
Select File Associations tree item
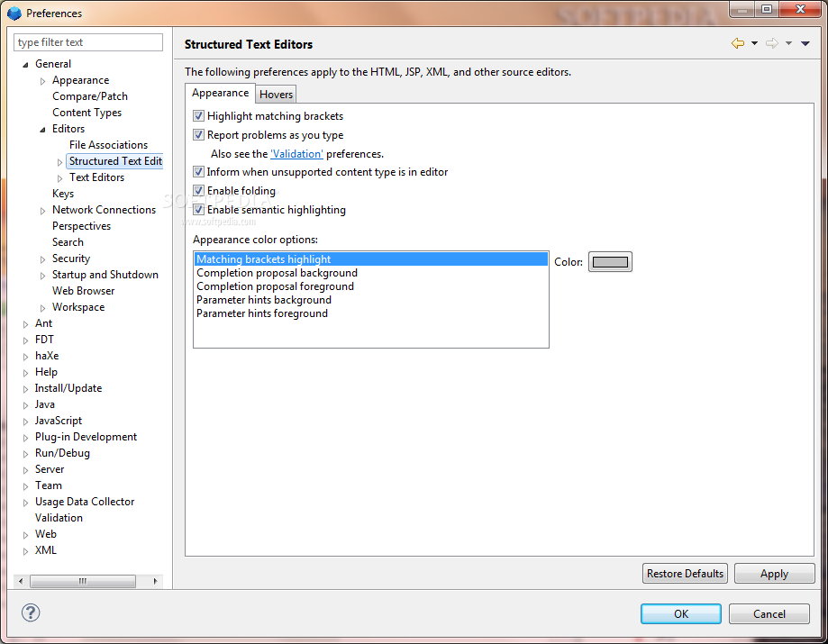pyautogui.click(x=108, y=145)
